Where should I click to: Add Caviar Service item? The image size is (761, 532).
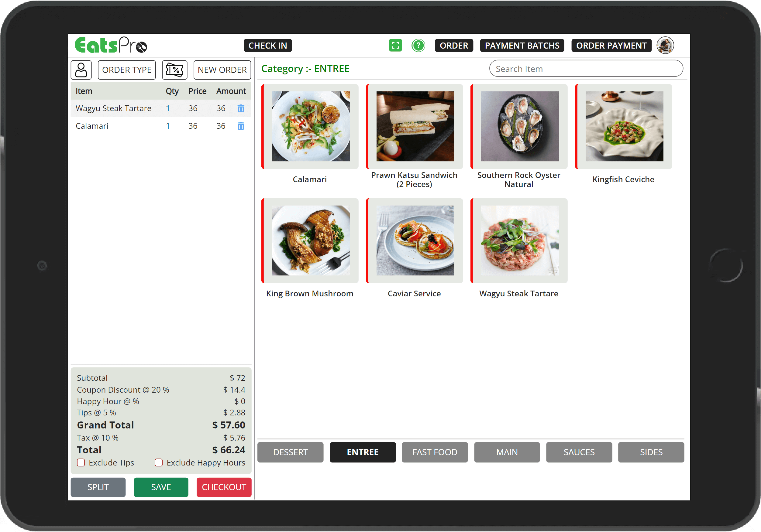(x=415, y=241)
